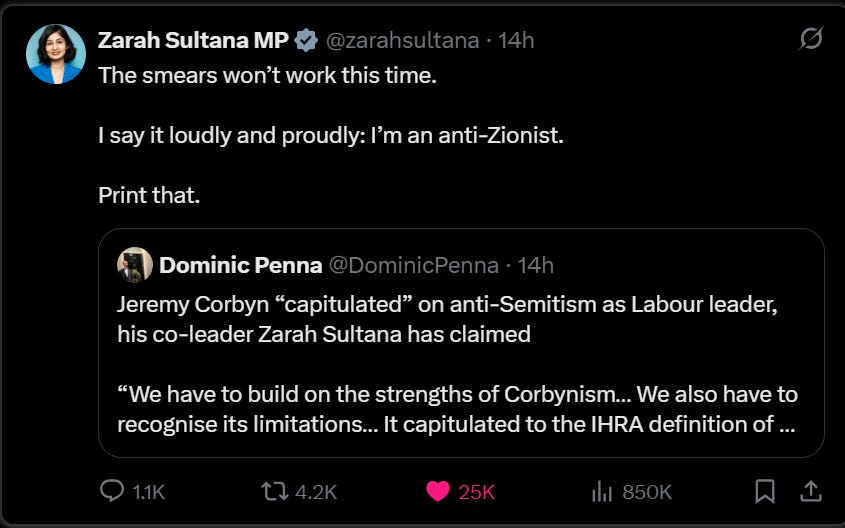Reply using the speech bubble icon
845x528 pixels.
click(x=112, y=491)
